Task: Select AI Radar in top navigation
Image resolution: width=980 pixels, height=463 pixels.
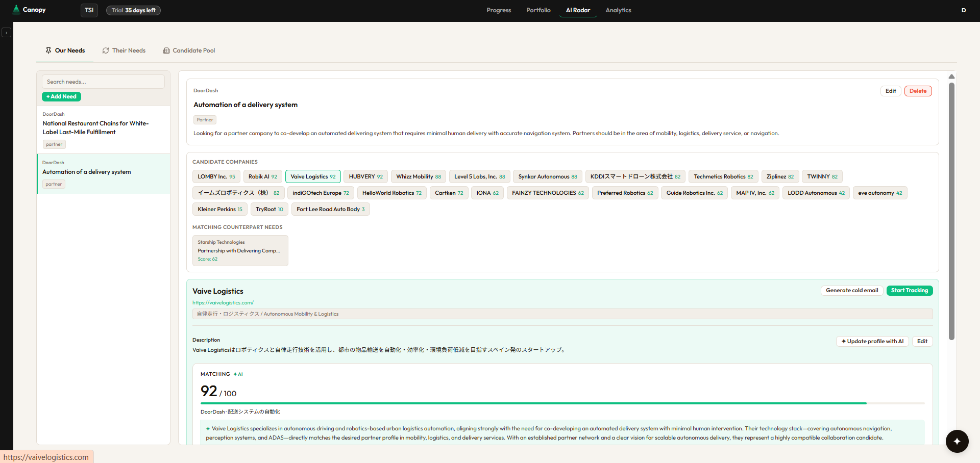Action: click(578, 10)
